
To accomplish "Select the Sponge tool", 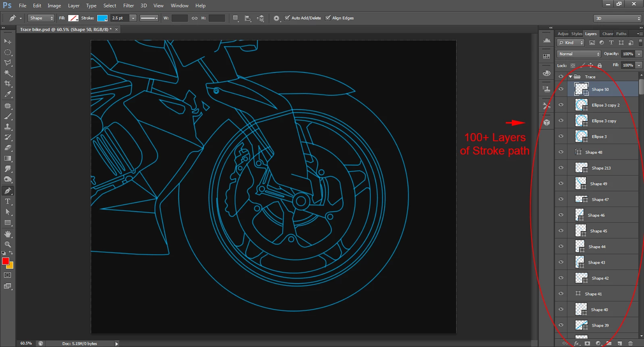I will click(x=8, y=179).
